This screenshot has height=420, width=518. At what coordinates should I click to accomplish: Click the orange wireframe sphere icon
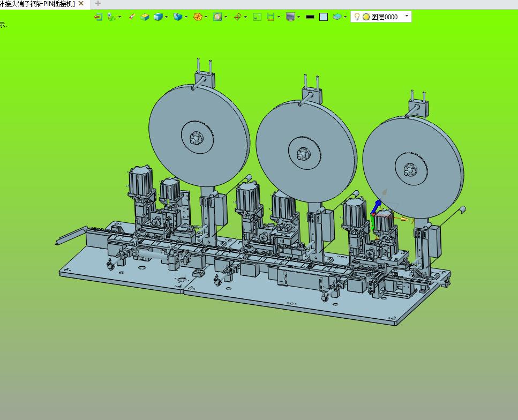198,17
